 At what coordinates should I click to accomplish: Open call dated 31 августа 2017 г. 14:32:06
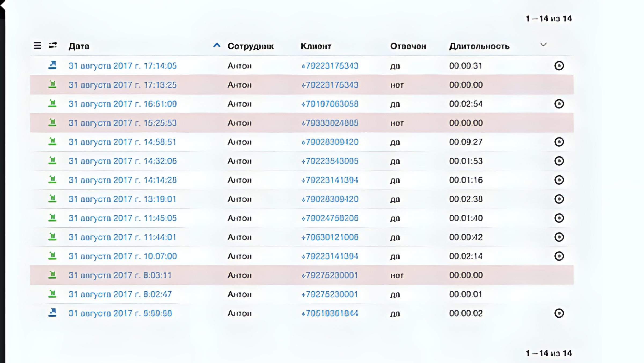(x=123, y=161)
